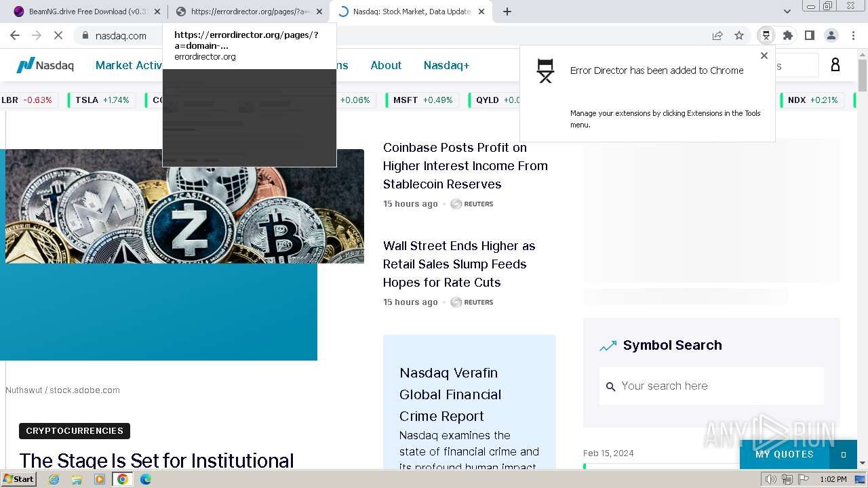Click the Symbol Search input field
The width and height of the screenshot is (868, 488).
711,386
